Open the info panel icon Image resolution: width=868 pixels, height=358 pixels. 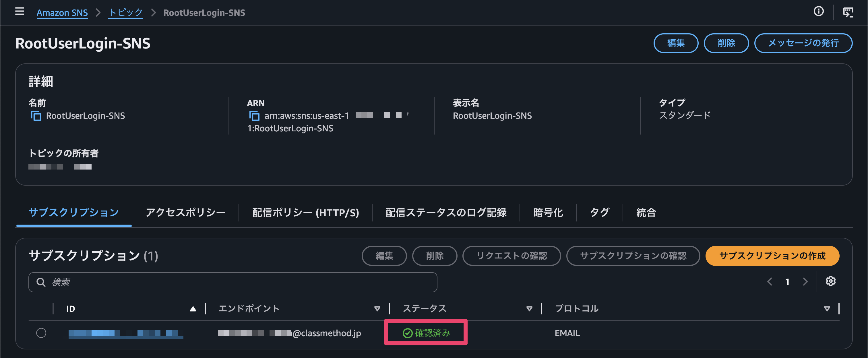(x=818, y=12)
